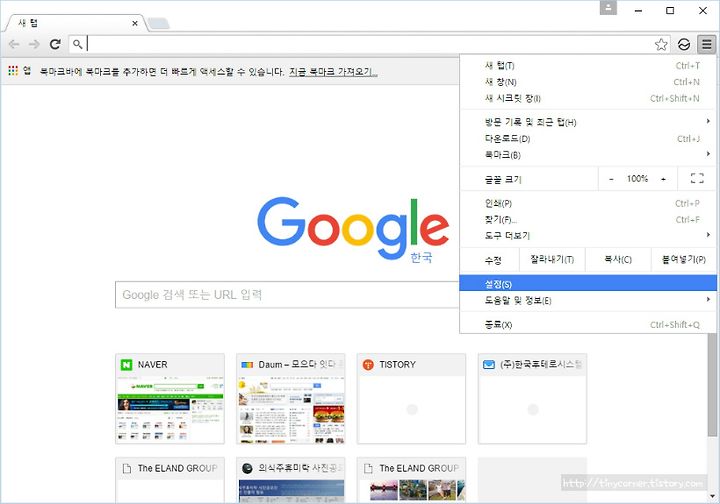This screenshot has width=720, height=504.
Task: Select 인쇄(P) menu item
Action: point(588,203)
